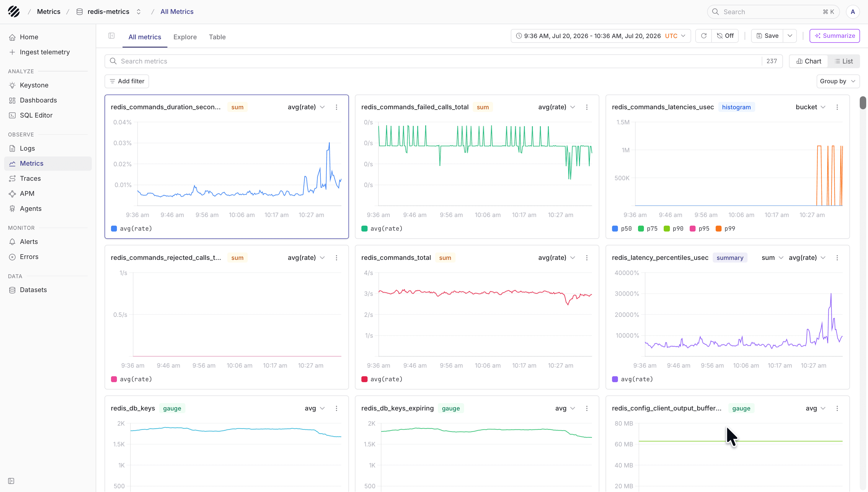This screenshot has height=492, width=868.
Task: Open Errors in the sidebar
Action: (x=48, y=256)
